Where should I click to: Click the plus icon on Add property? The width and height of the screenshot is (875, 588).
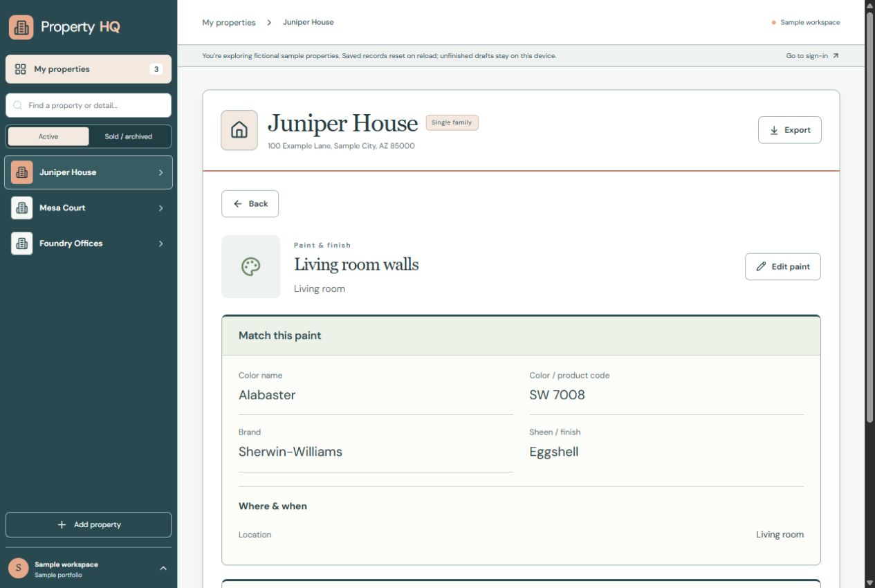tap(62, 525)
